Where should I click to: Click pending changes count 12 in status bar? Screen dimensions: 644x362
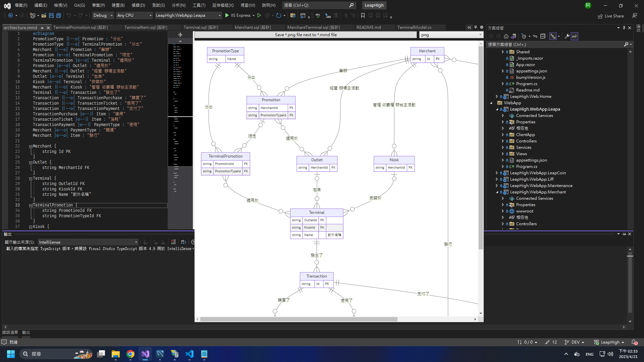(x=551, y=342)
